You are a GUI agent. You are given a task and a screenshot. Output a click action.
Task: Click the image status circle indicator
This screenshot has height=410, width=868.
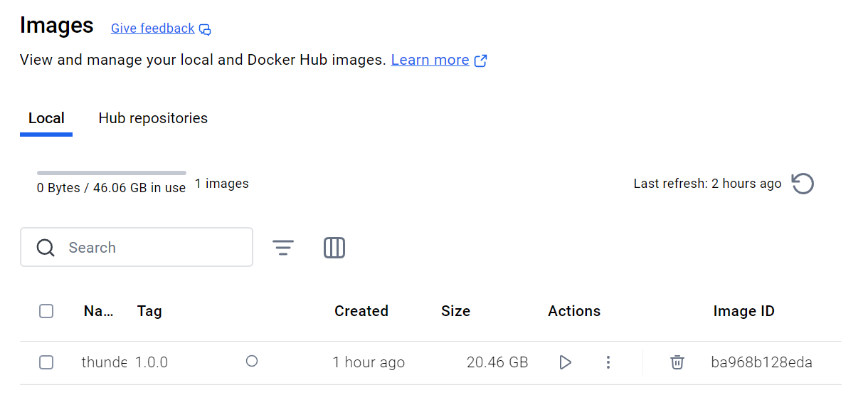pyautogui.click(x=252, y=362)
